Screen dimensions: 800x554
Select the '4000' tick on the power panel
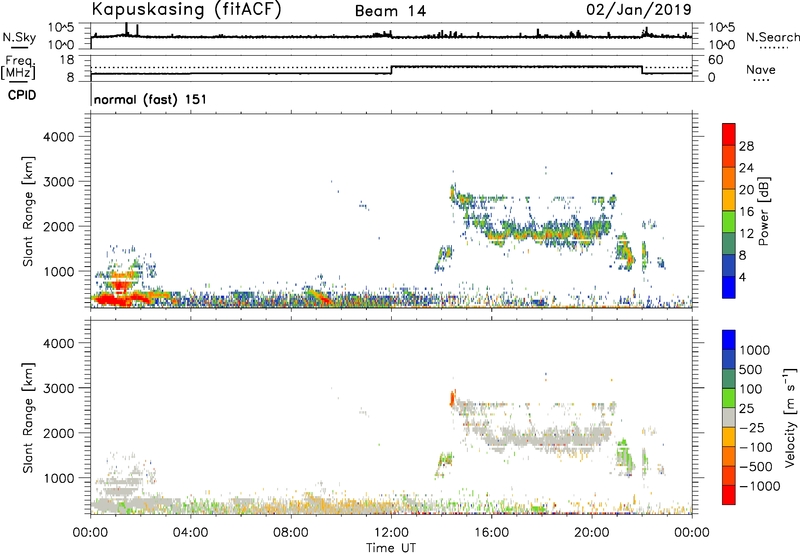tap(59, 137)
